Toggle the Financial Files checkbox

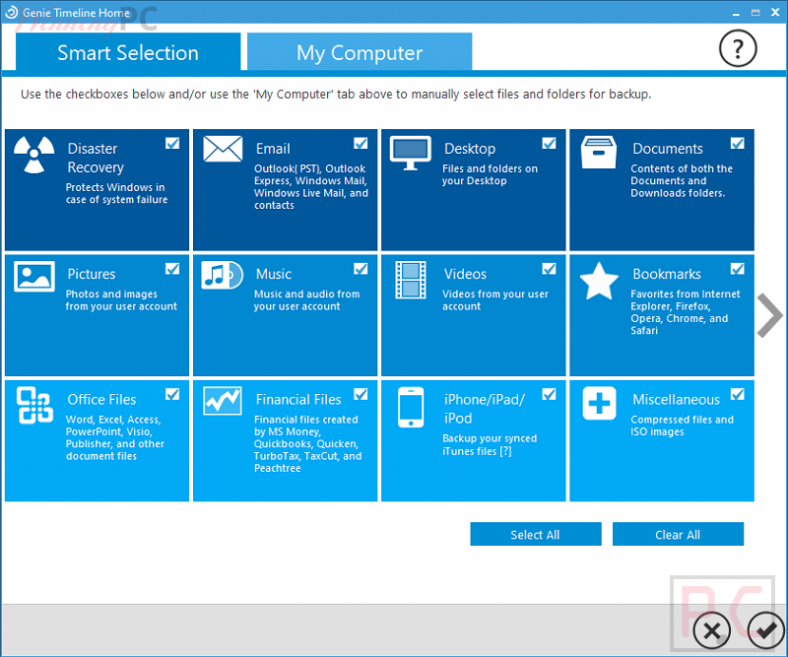pyautogui.click(x=360, y=394)
